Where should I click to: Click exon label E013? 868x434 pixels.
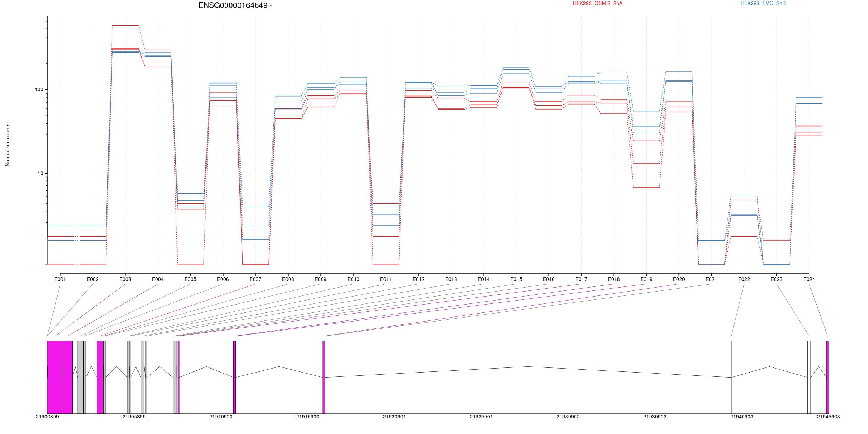tap(451, 279)
